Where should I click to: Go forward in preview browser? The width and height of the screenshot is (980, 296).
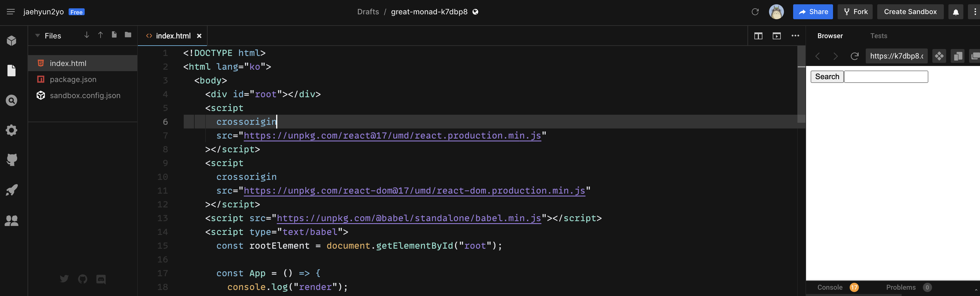(x=835, y=56)
